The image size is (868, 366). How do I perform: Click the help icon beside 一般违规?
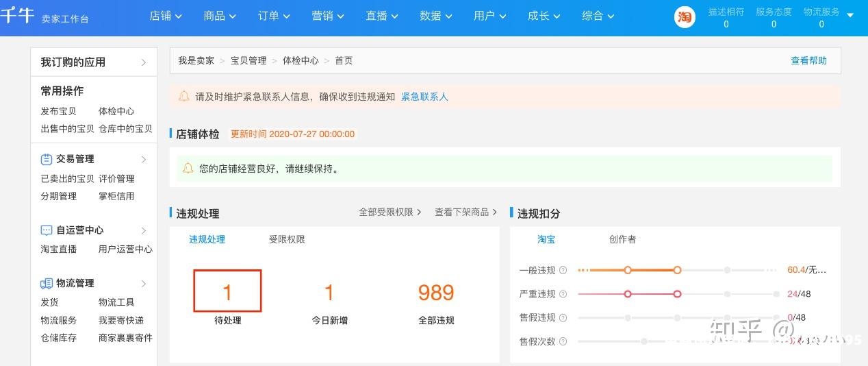click(x=563, y=270)
